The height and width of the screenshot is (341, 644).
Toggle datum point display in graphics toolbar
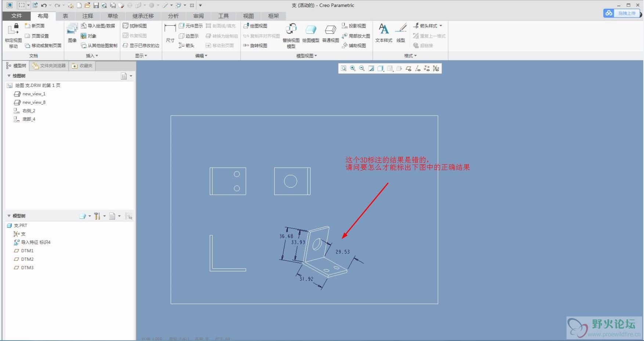click(427, 69)
